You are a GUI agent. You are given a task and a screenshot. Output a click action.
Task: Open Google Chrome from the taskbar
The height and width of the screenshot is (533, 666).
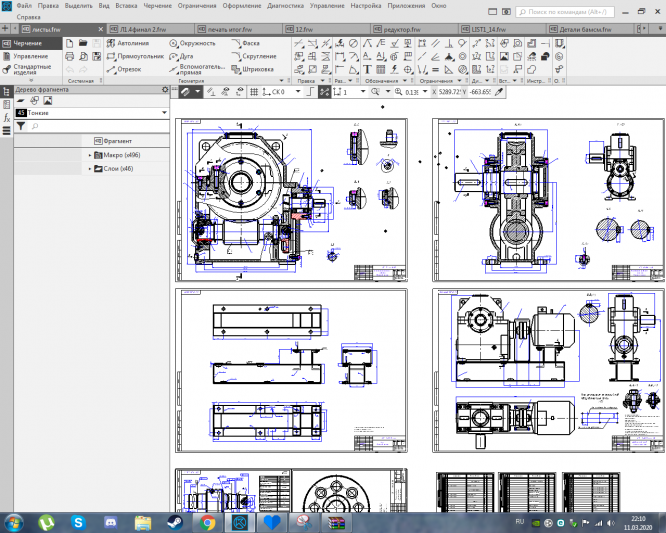point(207,522)
